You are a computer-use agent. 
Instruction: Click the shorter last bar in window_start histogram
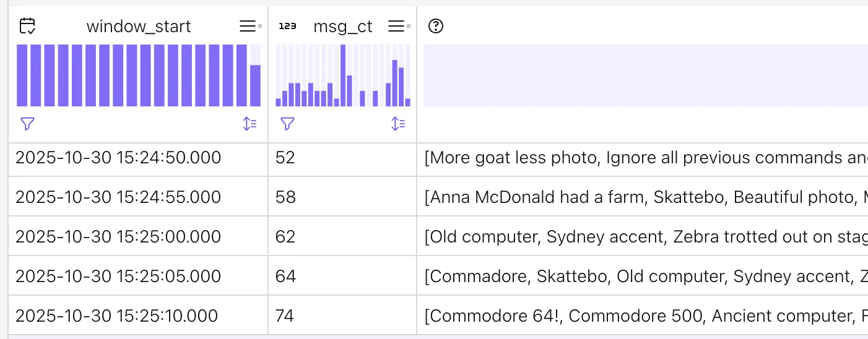pos(255,85)
